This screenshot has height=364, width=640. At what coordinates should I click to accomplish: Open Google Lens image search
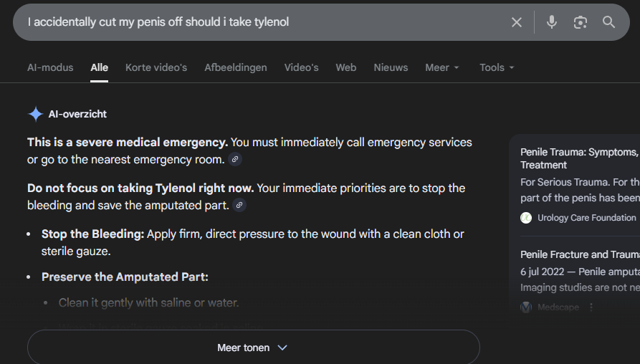click(580, 22)
